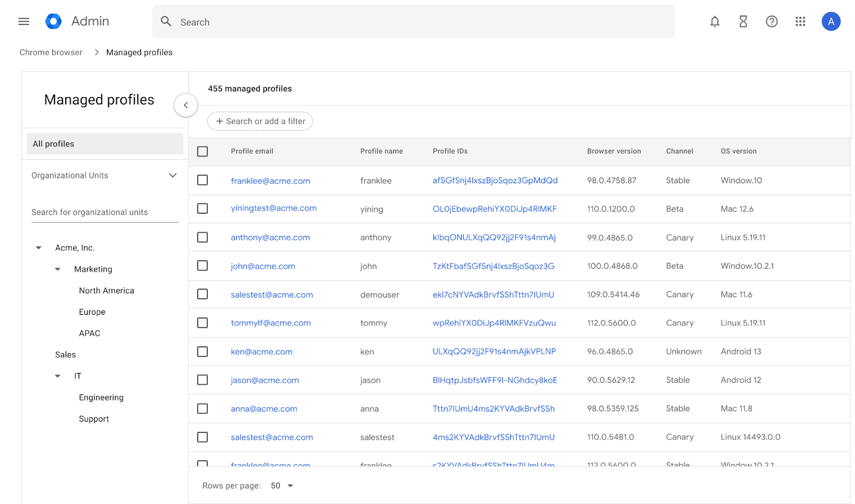Open the account avatar menu
Viewport: 855px width, 504px height.
pos(830,21)
